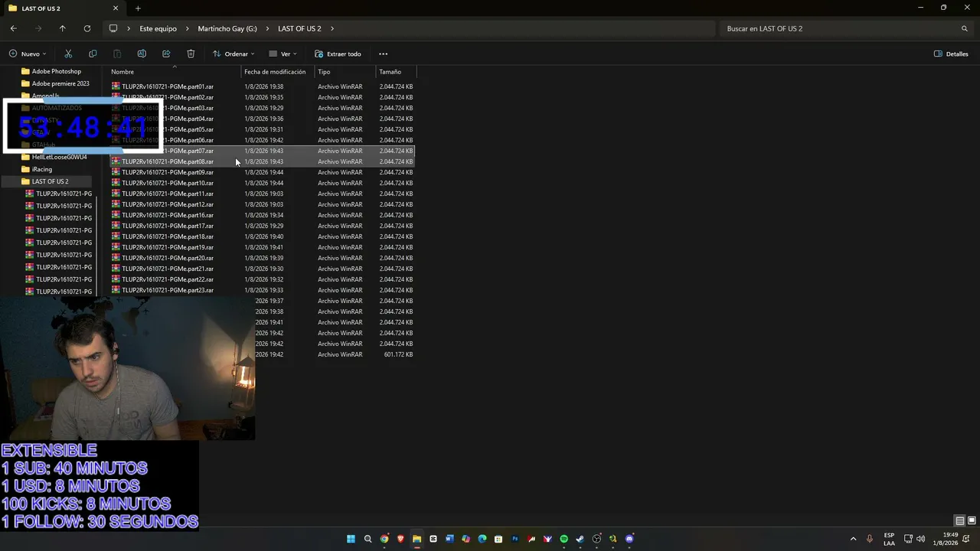Go up one folder level
980x551 pixels.
point(62,28)
